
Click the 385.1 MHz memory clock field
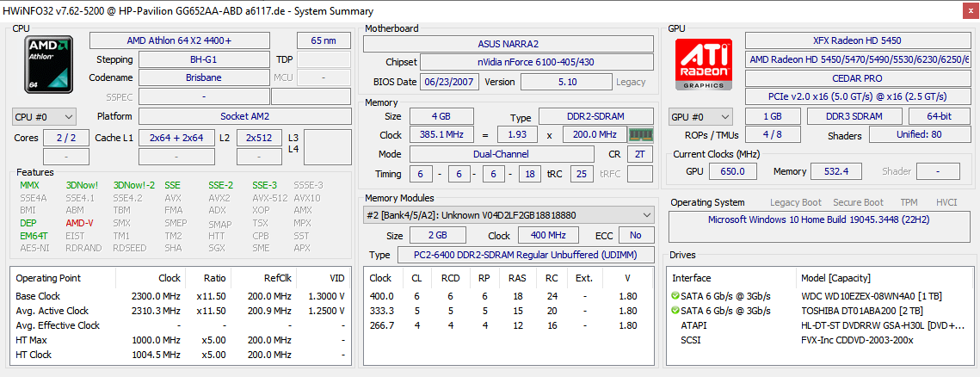[442, 135]
